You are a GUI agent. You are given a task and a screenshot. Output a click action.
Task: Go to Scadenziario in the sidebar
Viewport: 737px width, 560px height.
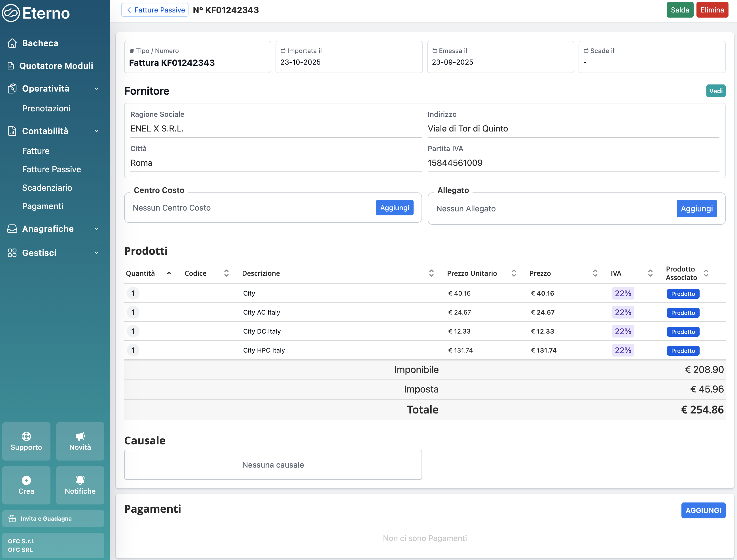(x=47, y=188)
